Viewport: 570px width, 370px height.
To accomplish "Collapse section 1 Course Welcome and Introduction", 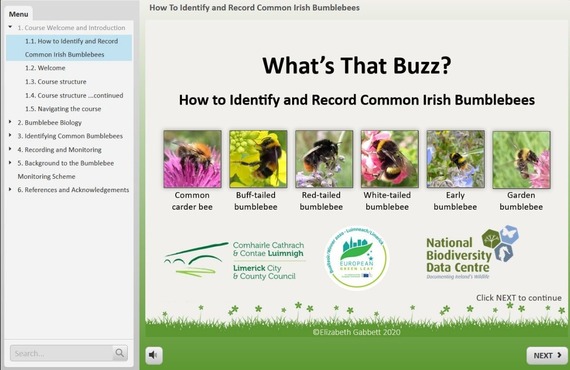I will 10,27.
